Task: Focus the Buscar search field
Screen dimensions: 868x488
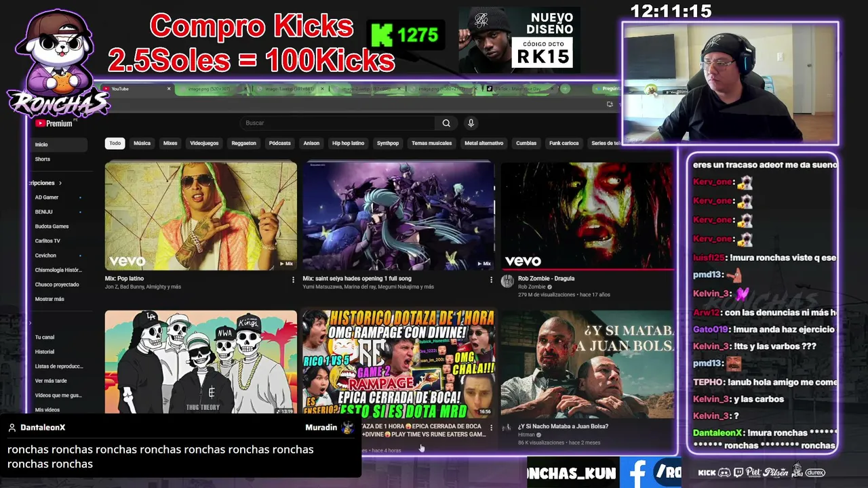Action: (x=338, y=123)
